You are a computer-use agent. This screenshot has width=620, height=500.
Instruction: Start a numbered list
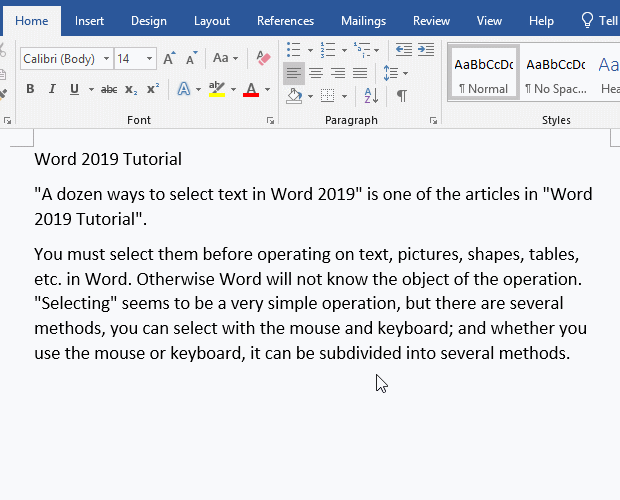click(x=328, y=50)
